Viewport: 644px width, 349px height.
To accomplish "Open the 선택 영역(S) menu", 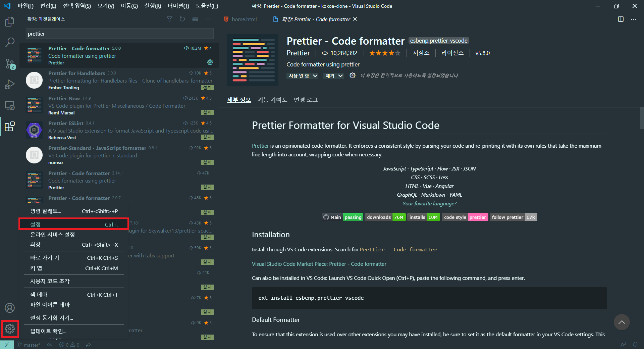I will 77,6.
